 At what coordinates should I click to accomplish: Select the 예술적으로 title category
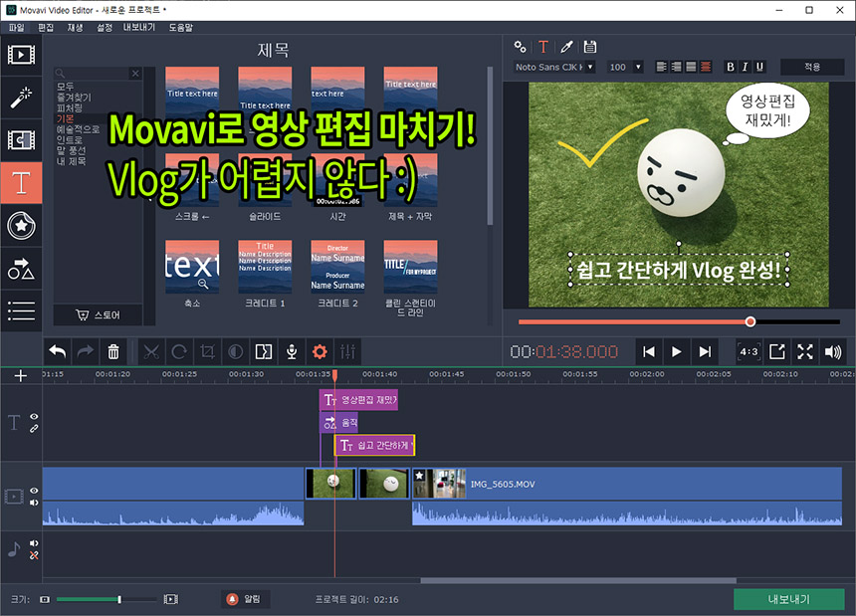[x=78, y=129]
